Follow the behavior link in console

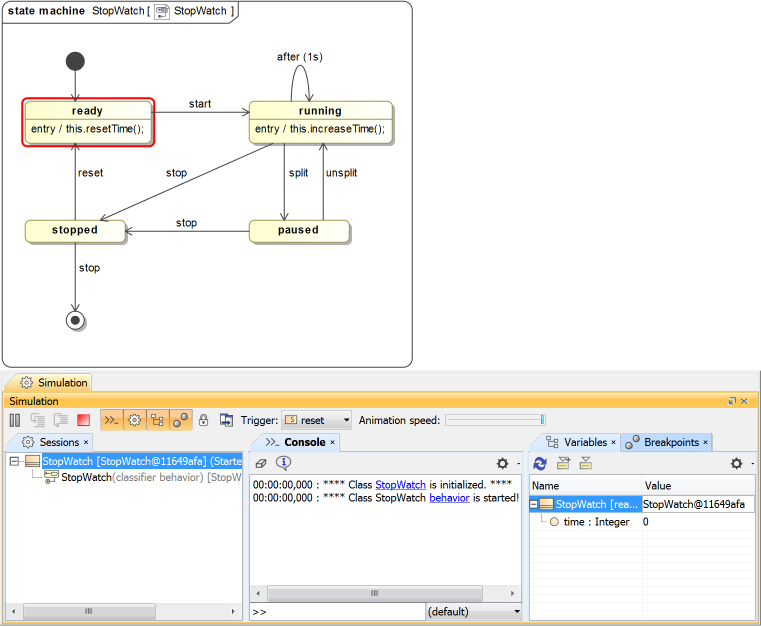(x=449, y=497)
